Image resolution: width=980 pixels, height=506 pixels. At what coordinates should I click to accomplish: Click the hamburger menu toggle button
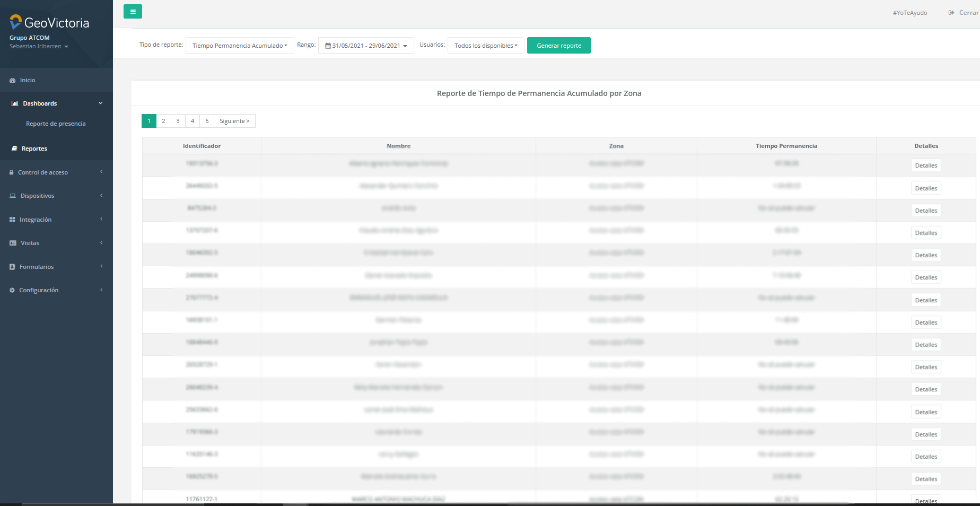(133, 12)
